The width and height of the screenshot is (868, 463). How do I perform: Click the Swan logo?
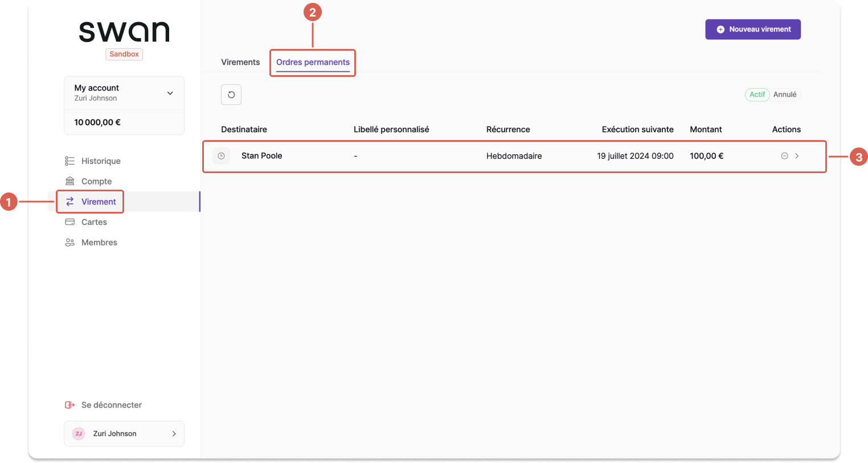point(124,32)
